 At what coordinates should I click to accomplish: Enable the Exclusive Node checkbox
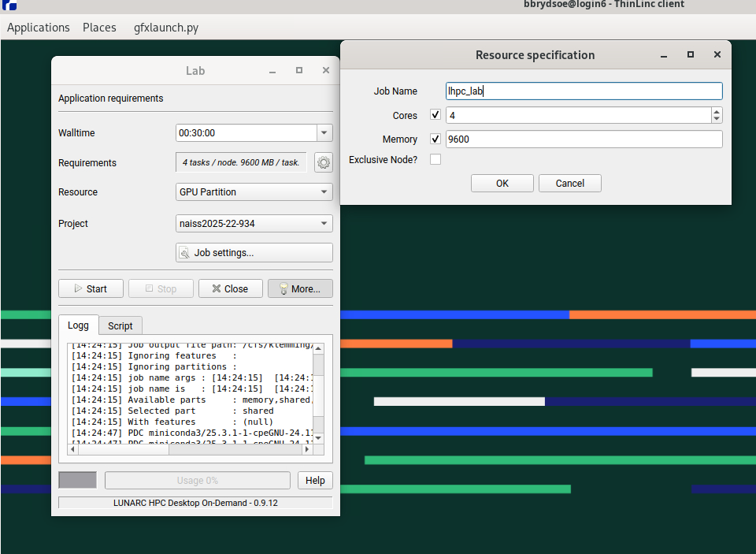435,160
